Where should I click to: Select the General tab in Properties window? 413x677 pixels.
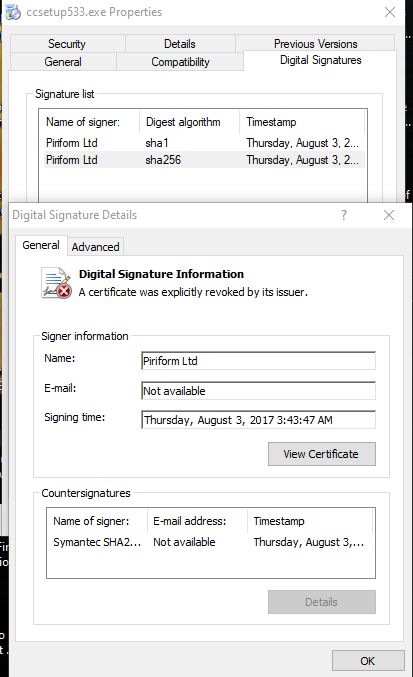[x=63, y=62]
